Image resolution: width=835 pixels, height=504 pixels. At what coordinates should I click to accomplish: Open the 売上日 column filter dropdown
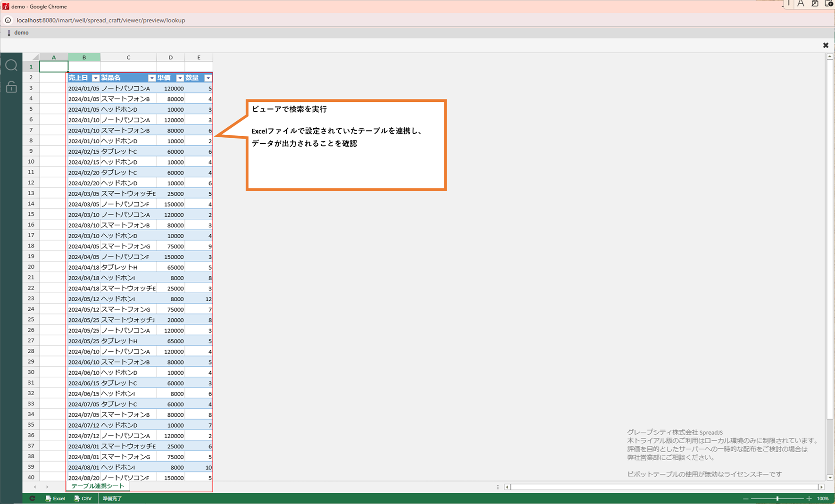(95, 78)
